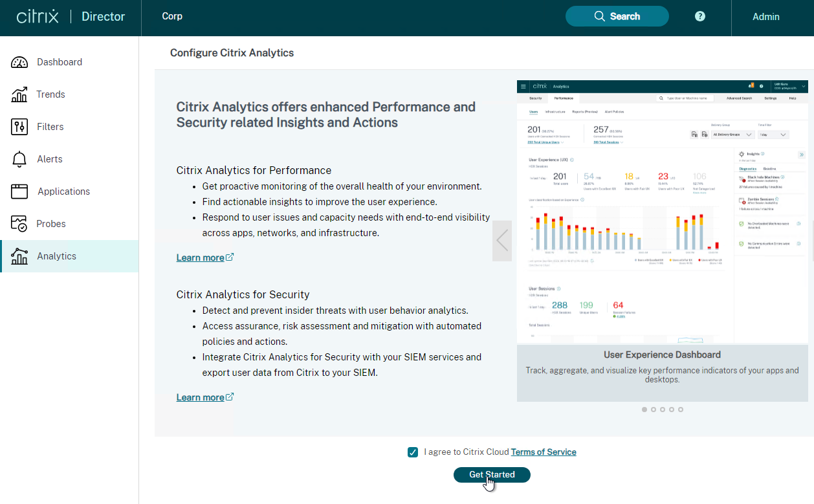Click the Get Started button
Screen dimensions: 814x504
(492, 475)
